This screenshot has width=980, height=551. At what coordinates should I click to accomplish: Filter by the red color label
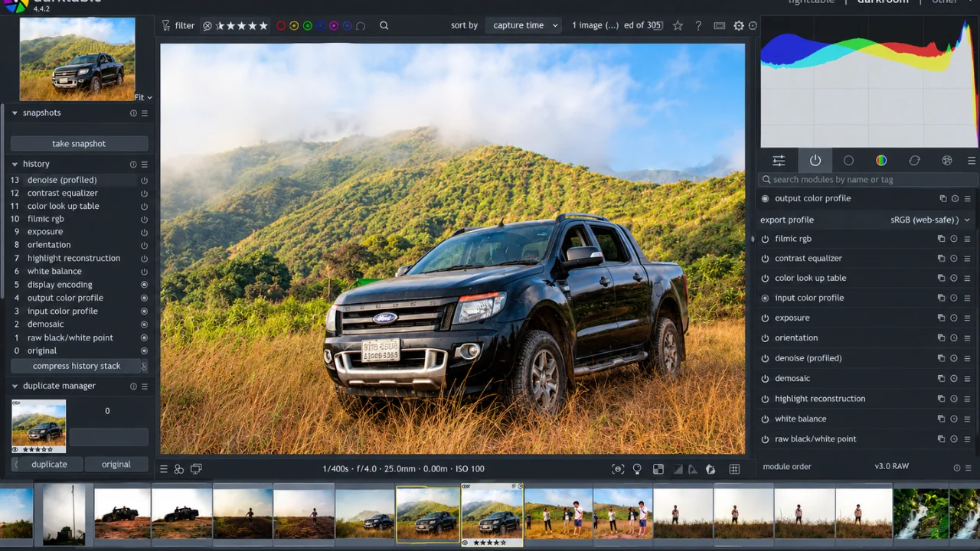click(x=281, y=26)
